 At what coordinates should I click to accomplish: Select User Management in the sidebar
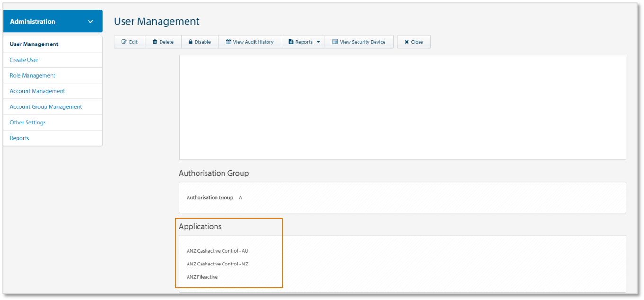coord(53,44)
